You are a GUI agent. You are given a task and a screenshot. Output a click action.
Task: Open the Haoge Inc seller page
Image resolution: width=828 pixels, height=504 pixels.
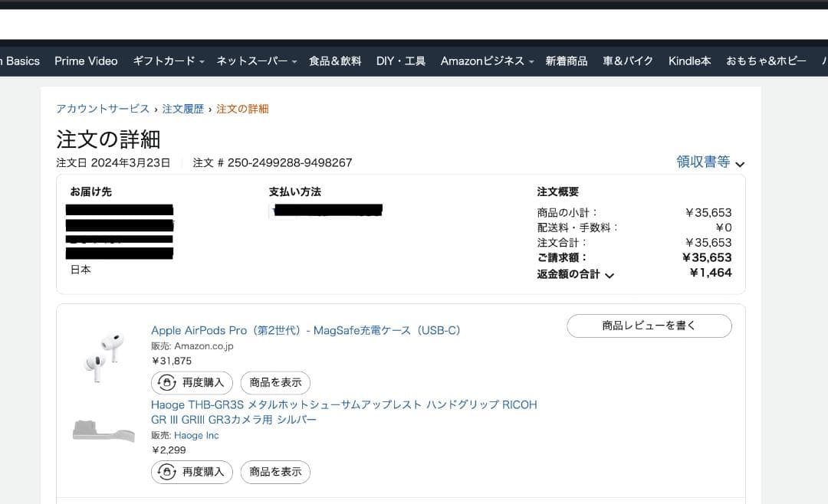pyautogui.click(x=196, y=435)
